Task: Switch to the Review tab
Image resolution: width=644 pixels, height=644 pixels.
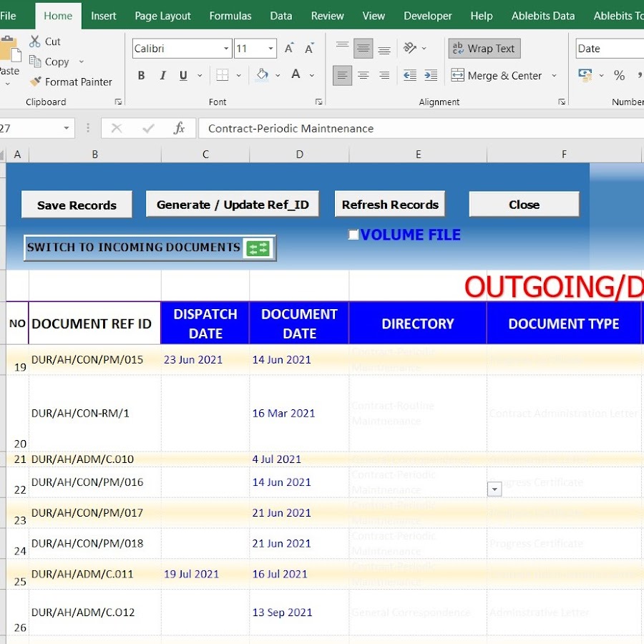Action: coord(327,16)
